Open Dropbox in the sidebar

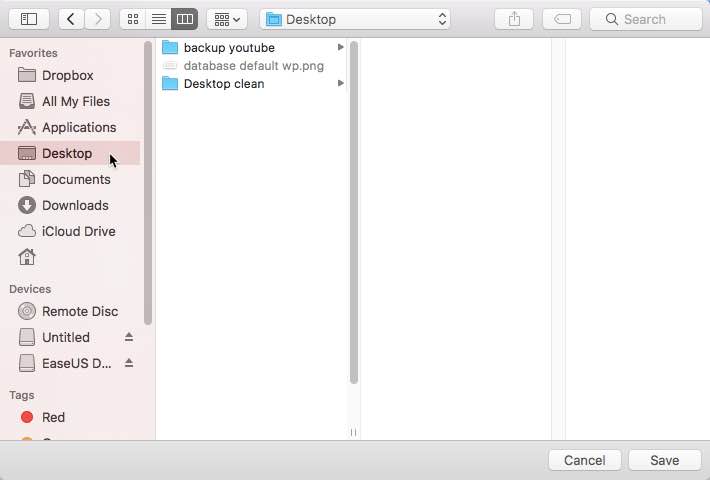click(x=70, y=75)
